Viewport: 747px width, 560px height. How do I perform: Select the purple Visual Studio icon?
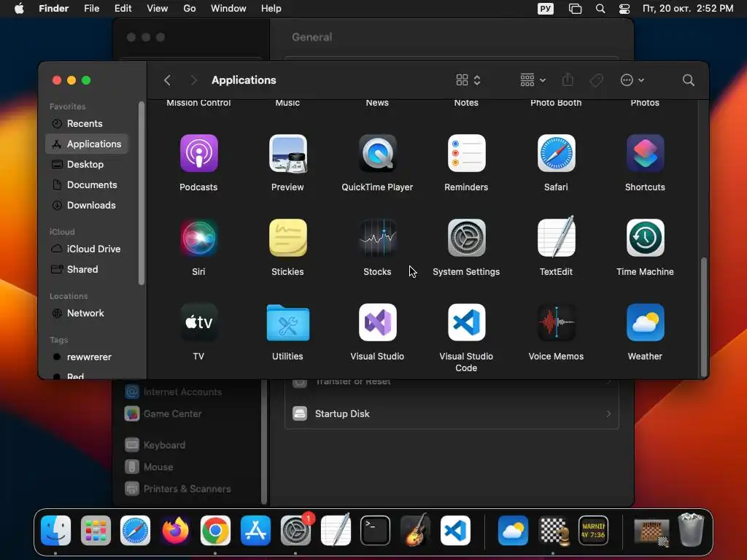click(377, 322)
